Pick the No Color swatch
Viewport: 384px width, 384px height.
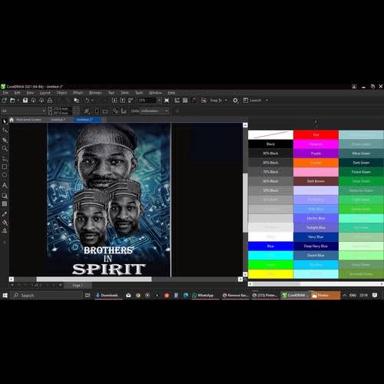point(271,135)
